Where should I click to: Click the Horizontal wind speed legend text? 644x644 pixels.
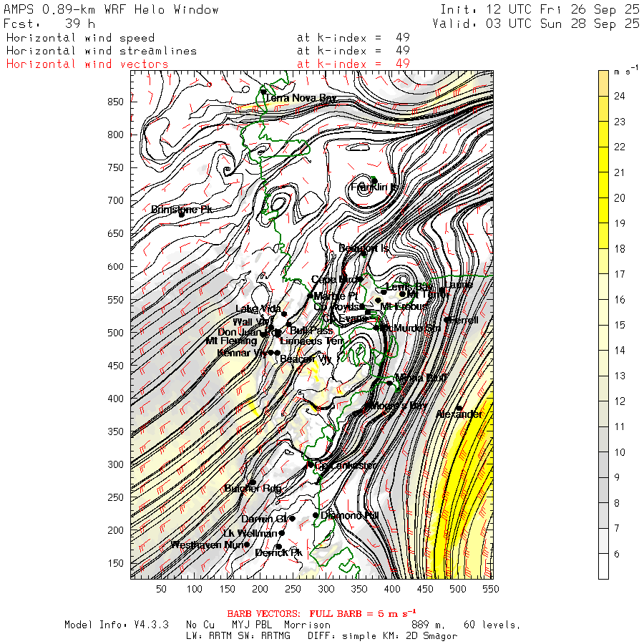80,38
